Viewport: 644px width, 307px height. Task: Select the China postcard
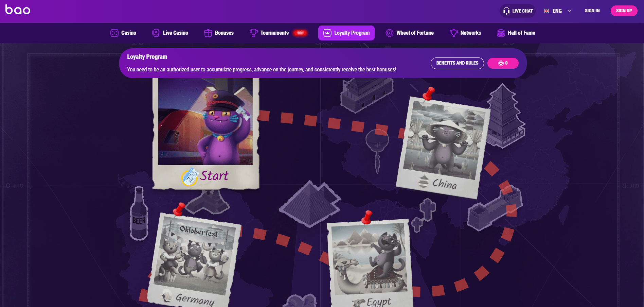coord(443,147)
